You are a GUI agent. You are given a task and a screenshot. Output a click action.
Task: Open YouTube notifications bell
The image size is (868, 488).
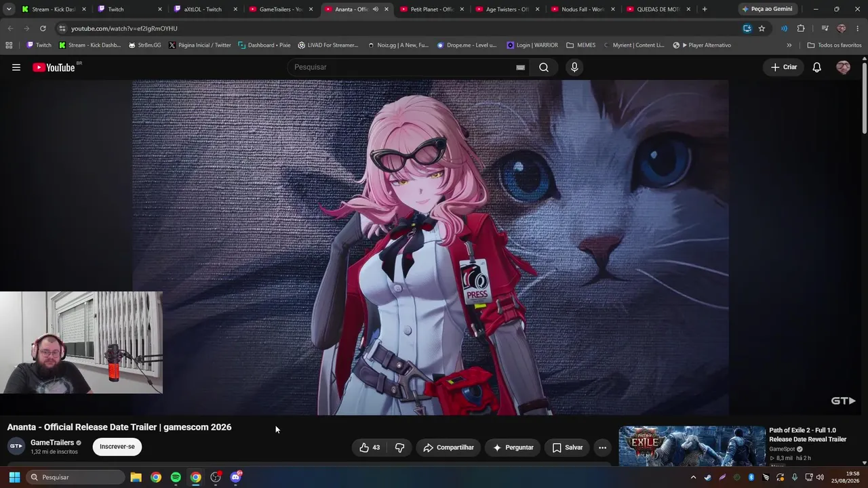pos(817,67)
